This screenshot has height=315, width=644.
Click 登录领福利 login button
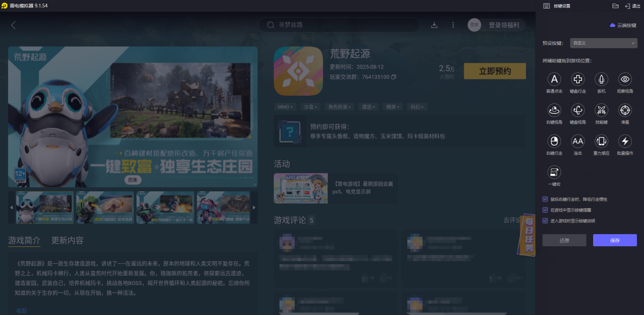pyautogui.click(x=503, y=25)
